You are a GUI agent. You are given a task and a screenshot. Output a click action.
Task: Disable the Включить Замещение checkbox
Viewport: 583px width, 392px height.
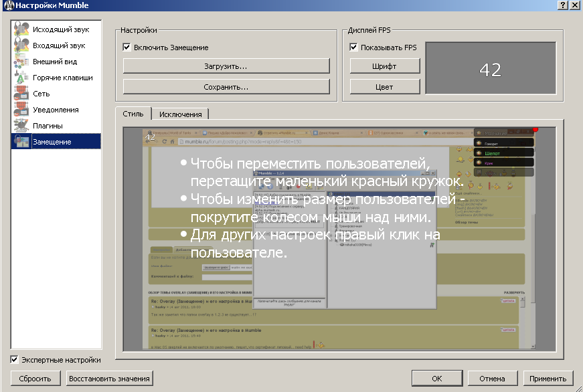(127, 47)
